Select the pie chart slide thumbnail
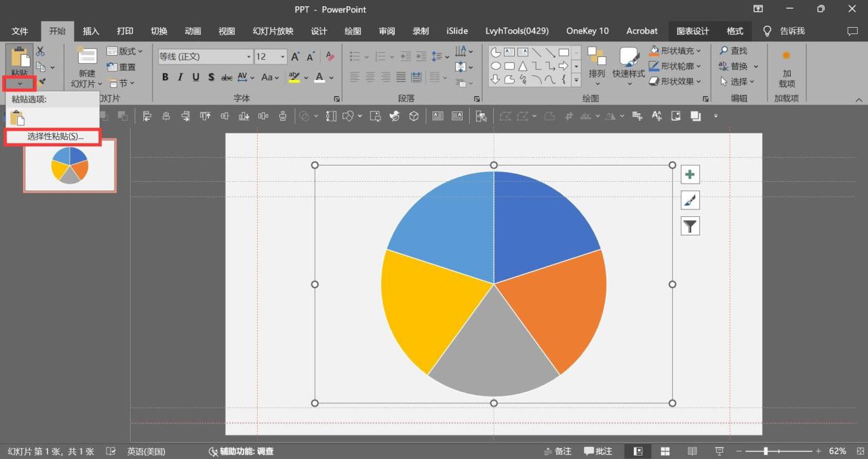Image resolution: width=868 pixels, height=459 pixels. 70,165
